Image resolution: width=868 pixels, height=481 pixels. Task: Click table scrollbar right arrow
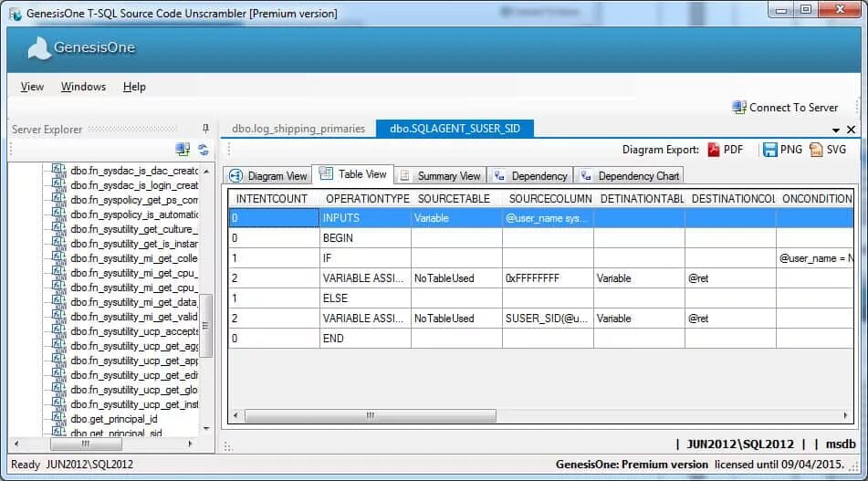[845, 415]
